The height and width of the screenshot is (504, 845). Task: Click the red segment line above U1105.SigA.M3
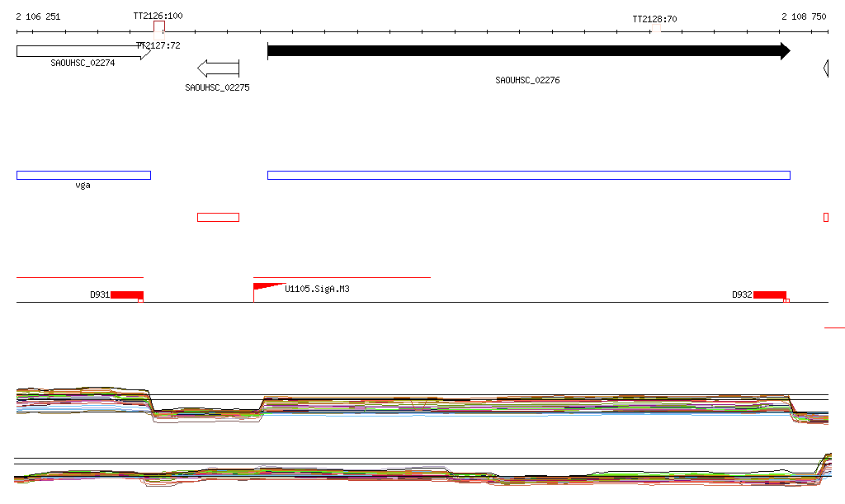click(x=342, y=277)
